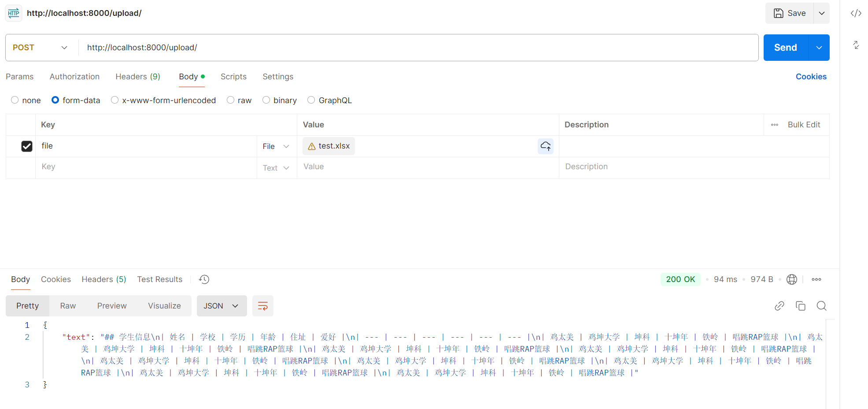Switch to the Scripts tab

(234, 77)
